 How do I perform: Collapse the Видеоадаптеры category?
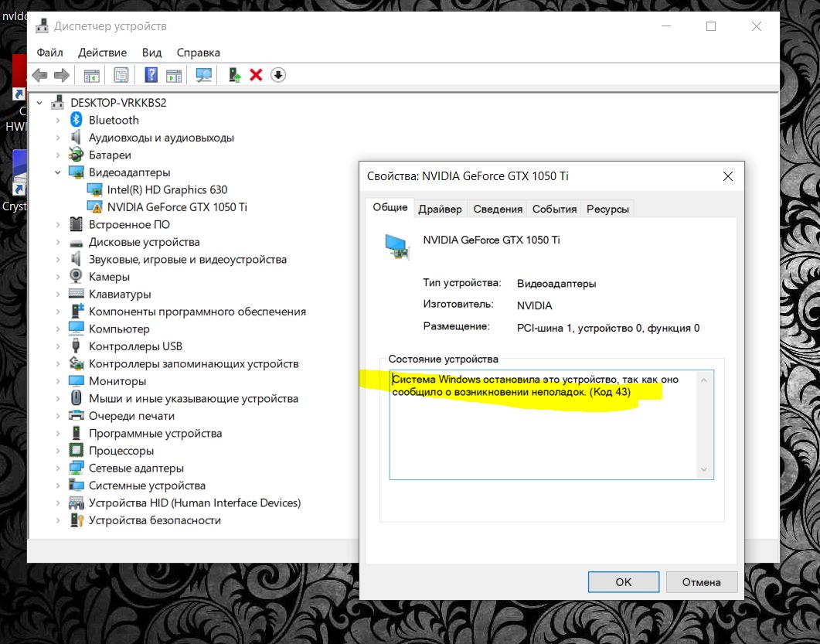point(58,172)
